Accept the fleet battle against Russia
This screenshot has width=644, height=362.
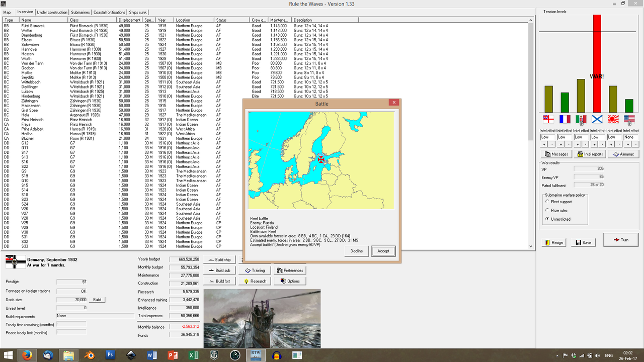pyautogui.click(x=383, y=251)
